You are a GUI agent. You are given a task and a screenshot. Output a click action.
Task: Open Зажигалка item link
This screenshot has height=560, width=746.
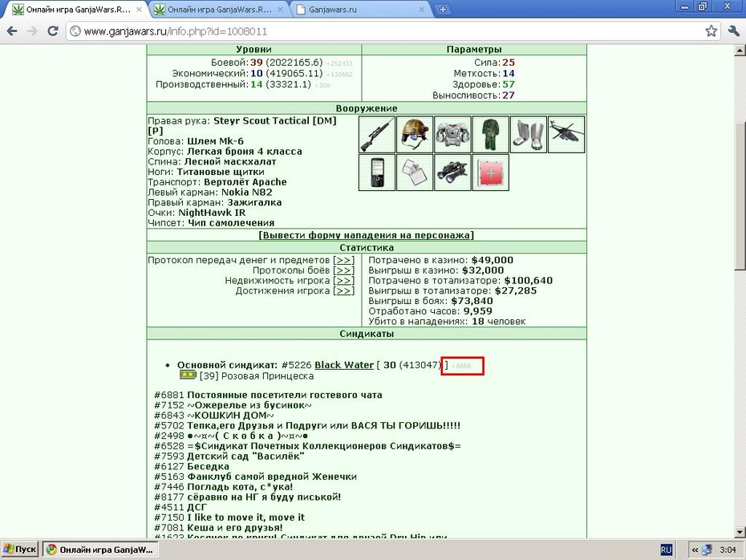pyautogui.click(x=254, y=203)
